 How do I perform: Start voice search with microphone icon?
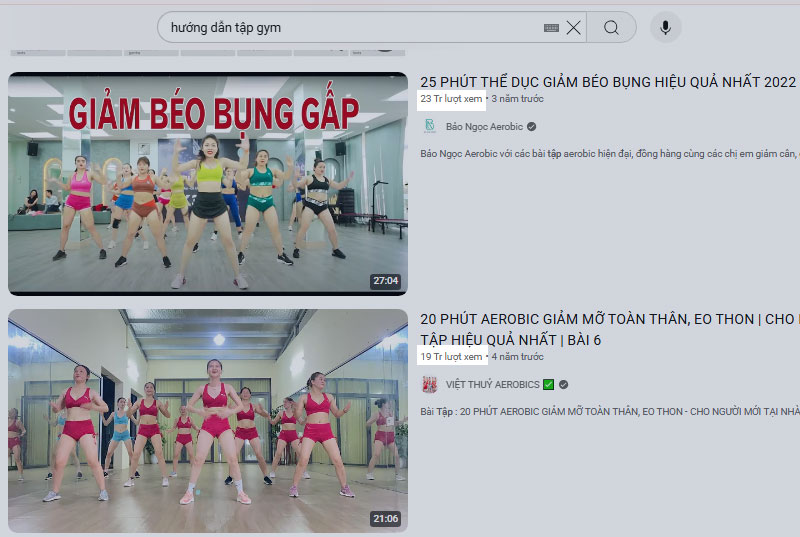[x=665, y=28]
